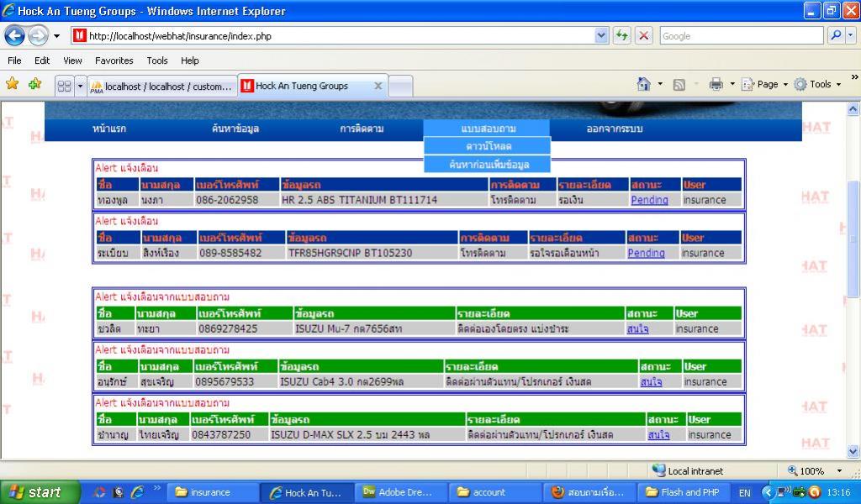Switch to the Firefox window in taskbar
Viewport: 861px width, 504px height.
pos(590,492)
